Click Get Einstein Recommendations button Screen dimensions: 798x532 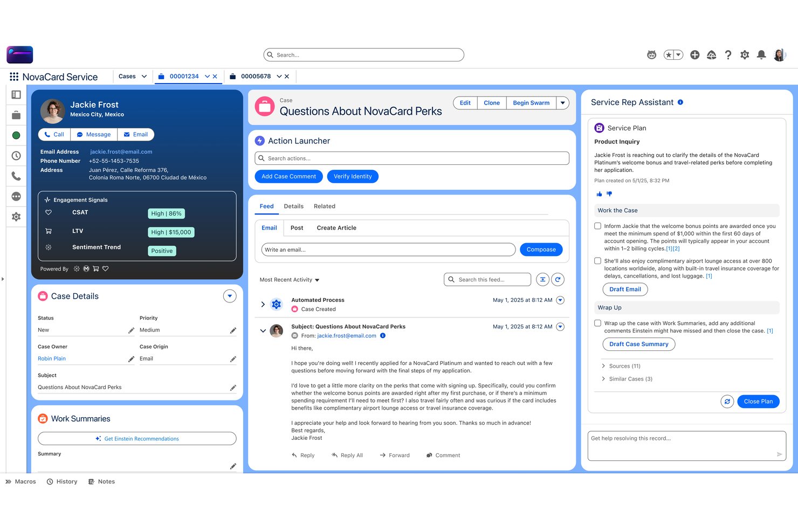137,439
